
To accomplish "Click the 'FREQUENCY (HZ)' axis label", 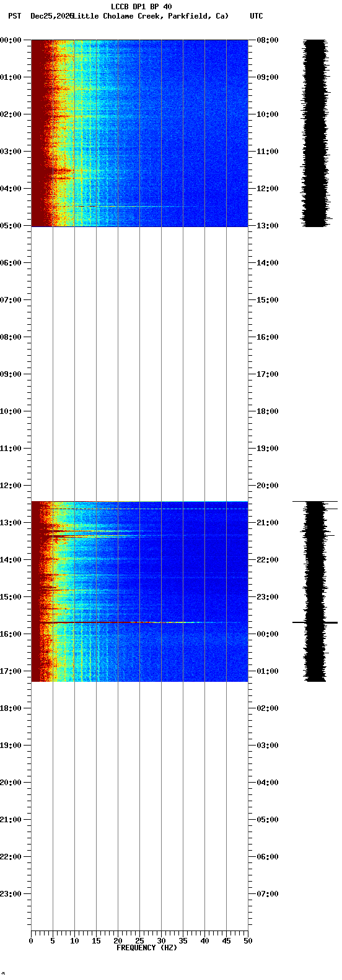I will tap(147, 948).
